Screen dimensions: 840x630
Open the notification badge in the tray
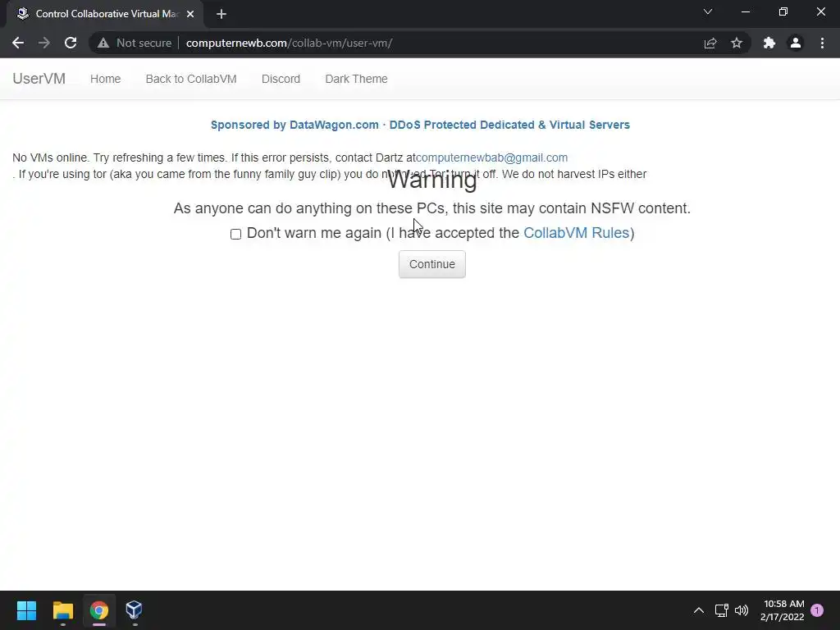[817, 610]
